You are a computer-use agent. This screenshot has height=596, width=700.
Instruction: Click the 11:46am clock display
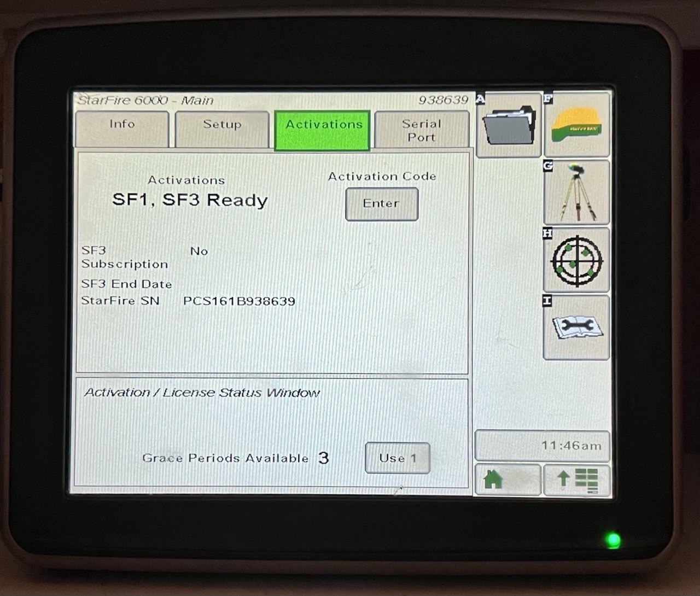click(542, 446)
